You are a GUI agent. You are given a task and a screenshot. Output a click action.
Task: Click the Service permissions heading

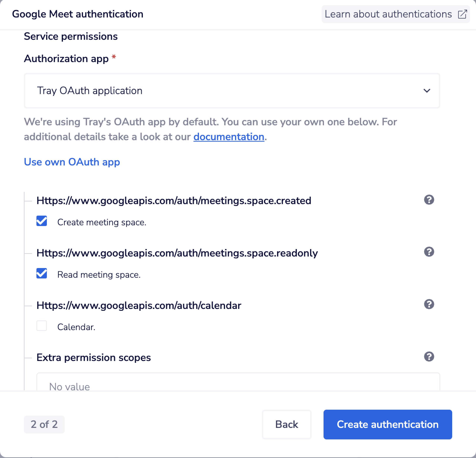click(x=71, y=36)
